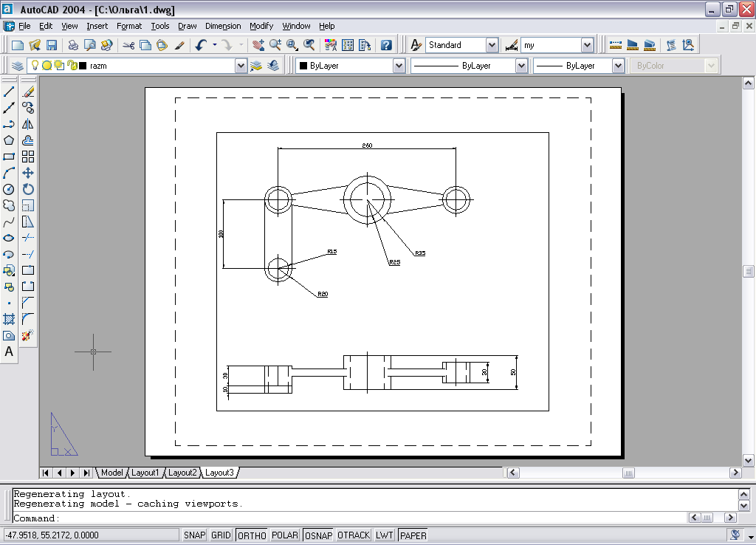
Task: Select the Erase tool
Action: (28, 92)
